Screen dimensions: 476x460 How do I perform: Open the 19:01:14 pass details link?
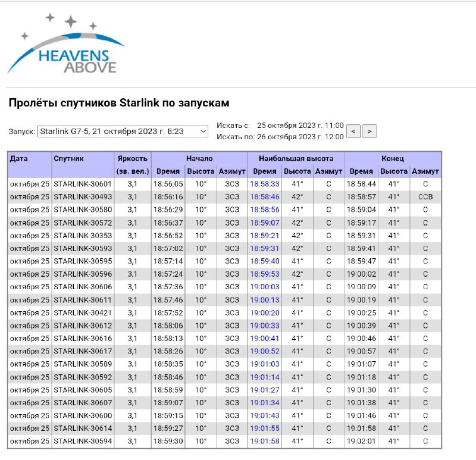[265, 377]
